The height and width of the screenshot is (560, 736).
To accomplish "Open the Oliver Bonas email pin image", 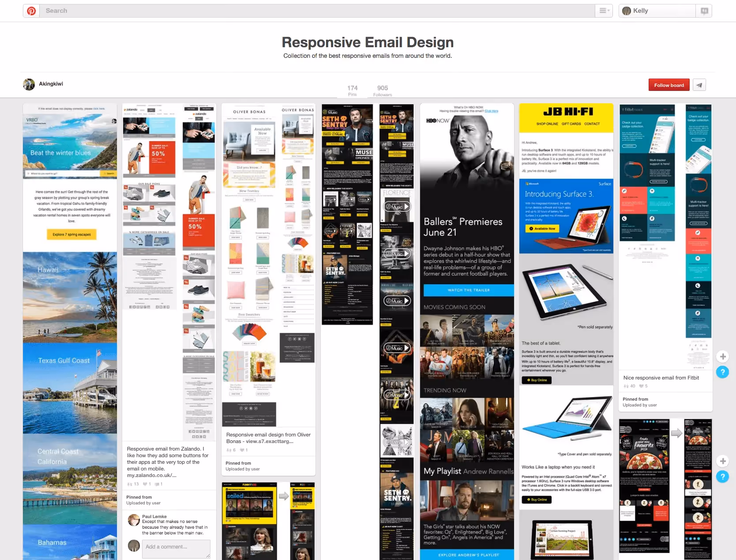I will click(x=268, y=265).
